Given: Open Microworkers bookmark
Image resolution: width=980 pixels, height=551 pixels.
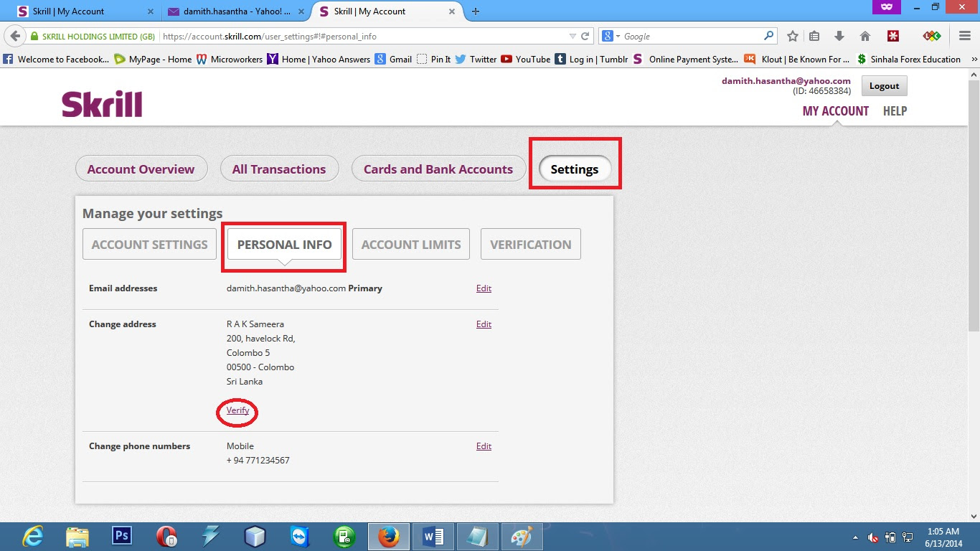Looking at the screenshot, I should click(230, 59).
